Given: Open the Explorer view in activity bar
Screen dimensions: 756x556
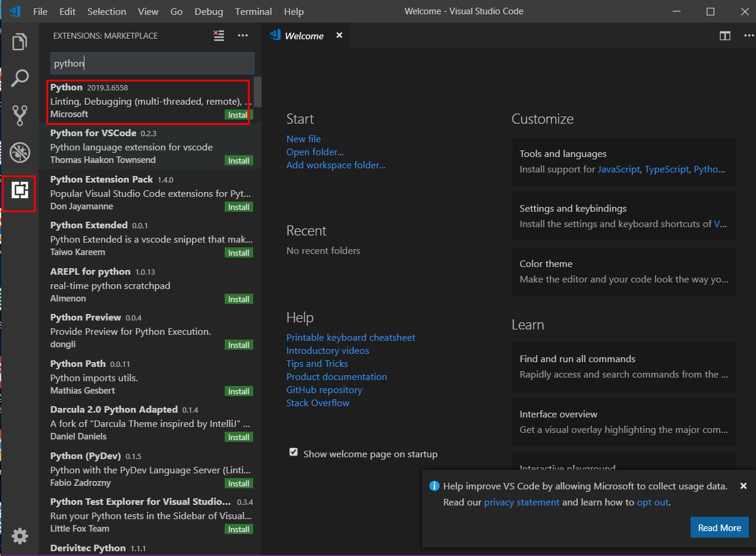Looking at the screenshot, I should 20,42.
